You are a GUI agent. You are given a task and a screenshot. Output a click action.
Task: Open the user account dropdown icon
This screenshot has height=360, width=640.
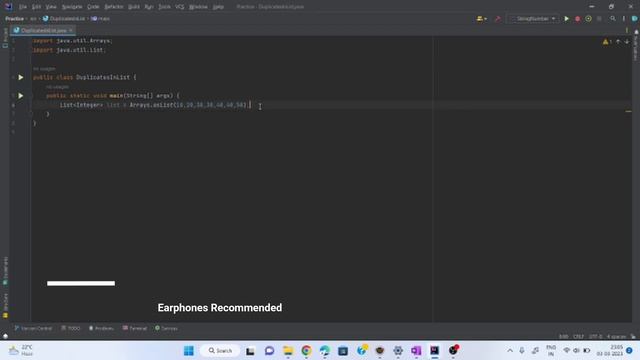[x=482, y=19]
